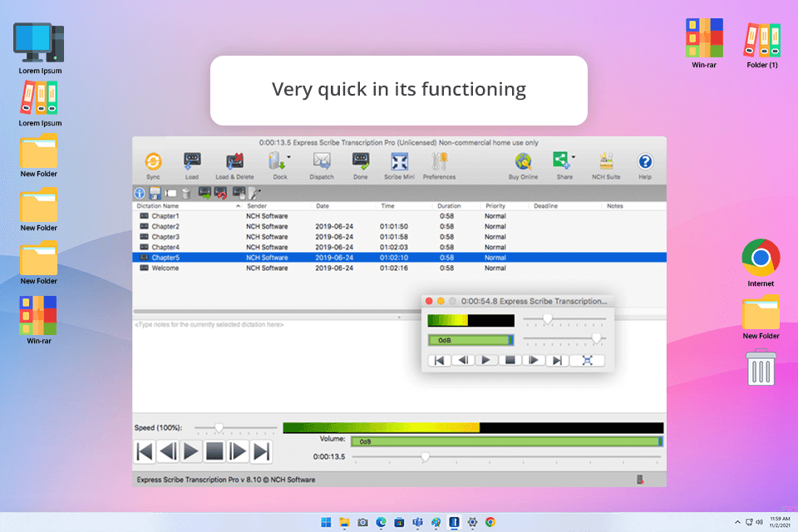Select the Chapter1 dictation row

pyautogui.click(x=400, y=216)
